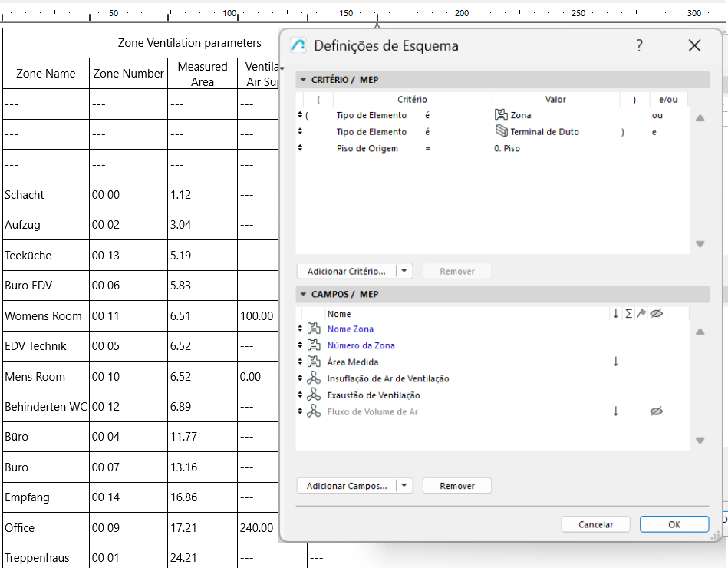Click the reorder handle of the Zona criterion row
The height and width of the screenshot is (568, 728).
tap(300, 114)
